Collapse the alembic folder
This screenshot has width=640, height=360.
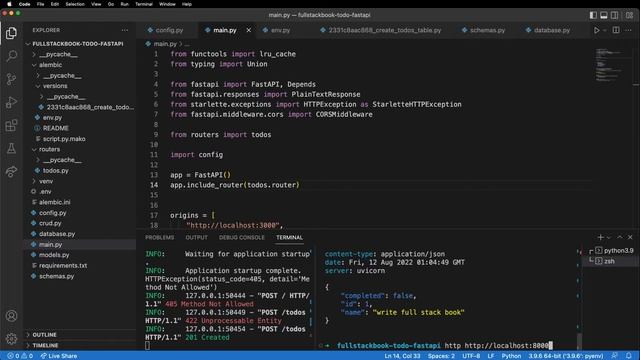[50, 65]
